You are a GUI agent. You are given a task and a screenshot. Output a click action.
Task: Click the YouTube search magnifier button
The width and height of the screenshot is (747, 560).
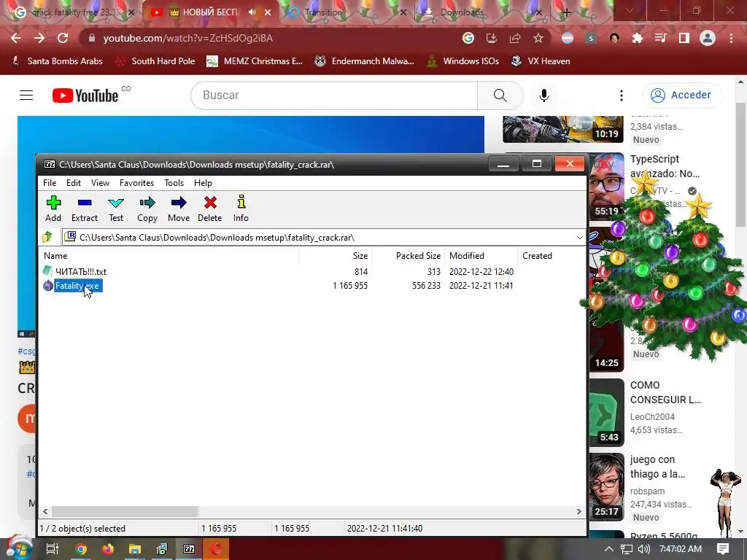tap(500, 96)
